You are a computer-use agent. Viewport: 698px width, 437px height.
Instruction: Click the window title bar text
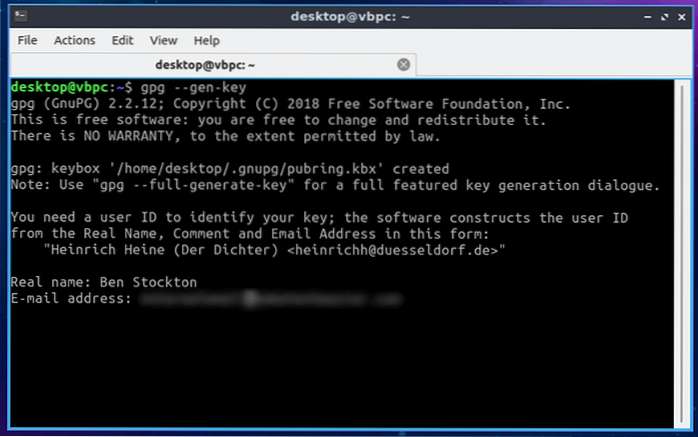point(349,16)
